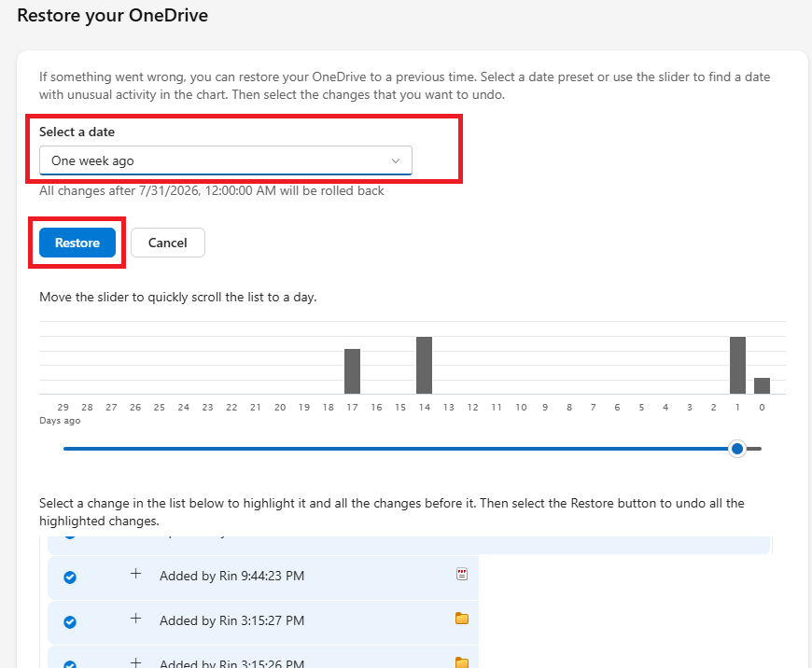Image resolution: width=812 pixels, height=668 pixels.
Task: Toggle checkmark for Added by Rin 3:15:27 PM
Action: [70, 621]
